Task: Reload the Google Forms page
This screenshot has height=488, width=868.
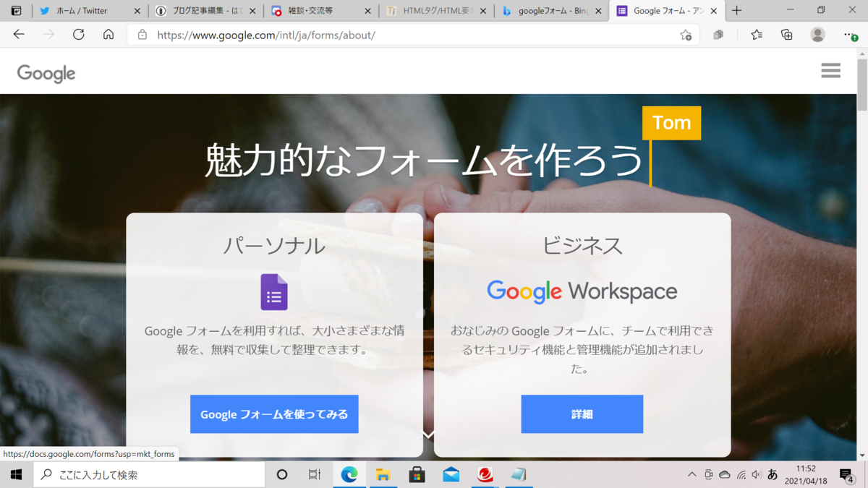Action: pyautogui.click(x=79, y=34)
